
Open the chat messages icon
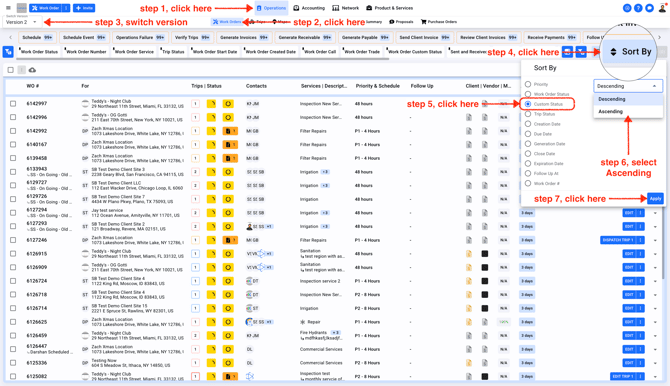(x=649, y=8)
